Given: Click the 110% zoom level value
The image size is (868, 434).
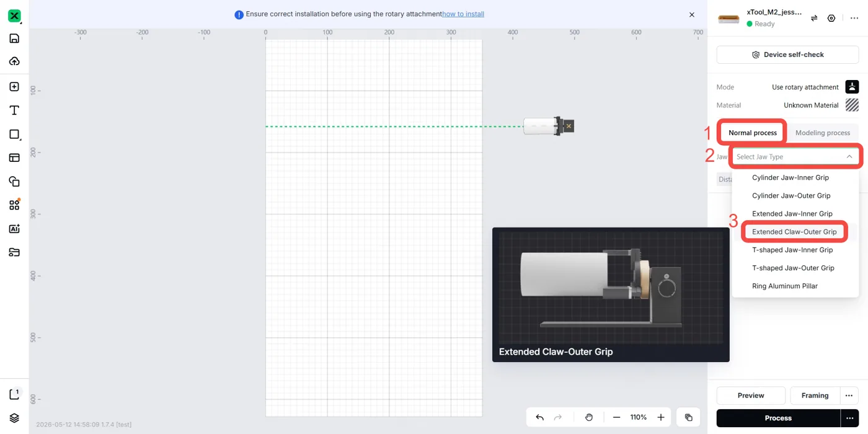Looking at the screenshot, I should point(639,417).
